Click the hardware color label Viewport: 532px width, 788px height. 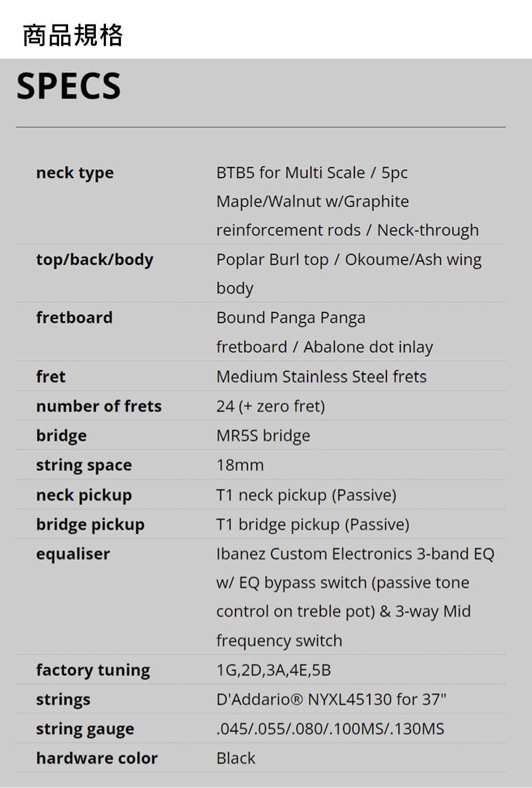[97, 758]
